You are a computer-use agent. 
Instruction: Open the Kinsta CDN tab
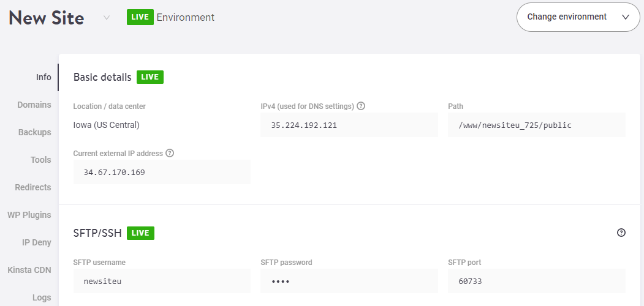click(x=29, y=270)
